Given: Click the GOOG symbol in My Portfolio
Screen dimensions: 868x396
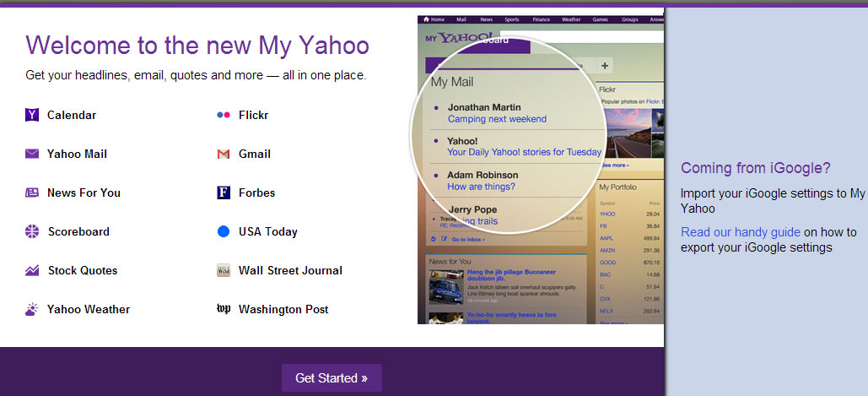Looking at the screenshot, I should pyautogui.click(x=608, y=263).
